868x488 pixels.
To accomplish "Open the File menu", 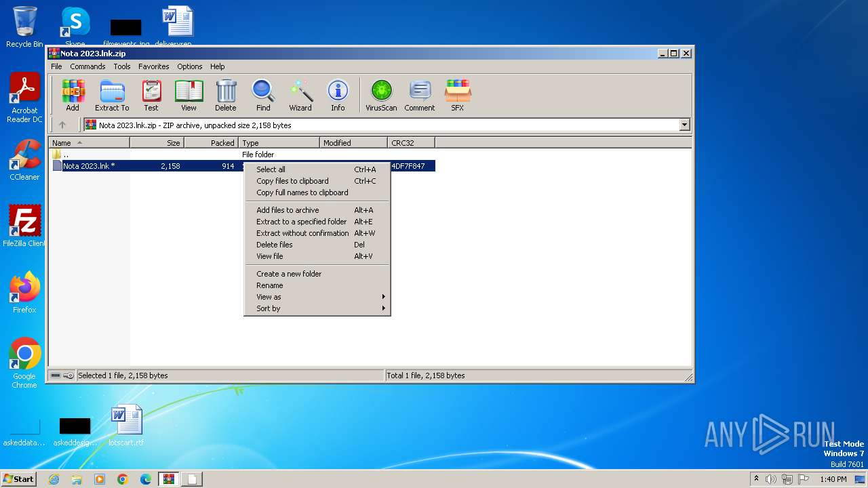I will click(56, 66).
